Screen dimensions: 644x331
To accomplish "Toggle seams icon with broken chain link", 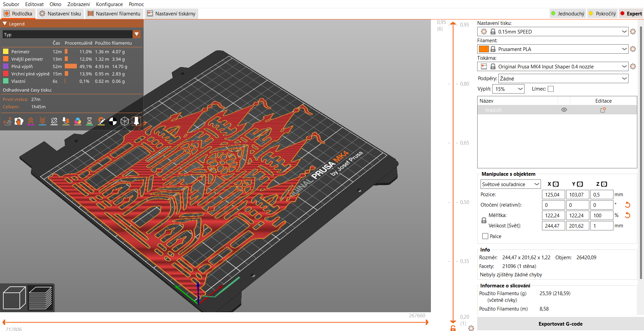I will [54, 121].
